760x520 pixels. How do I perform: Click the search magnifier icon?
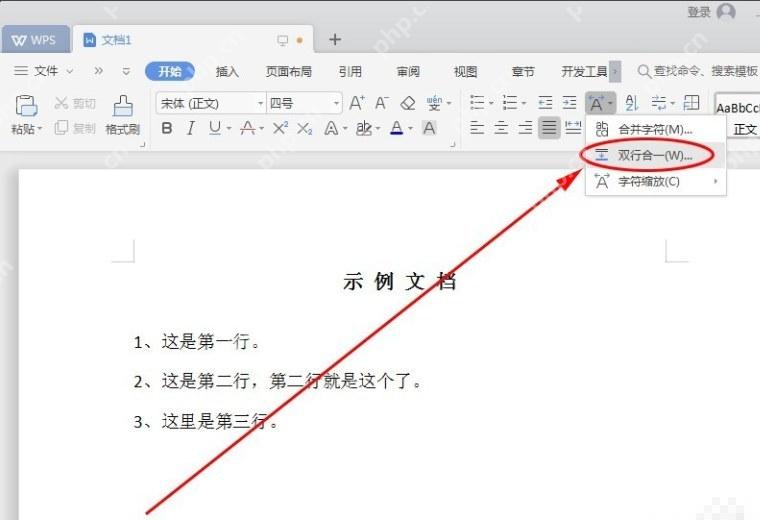[644, 72]
